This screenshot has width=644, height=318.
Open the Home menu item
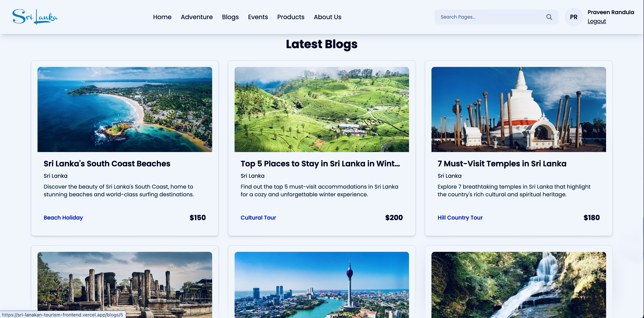tap(162, 17)
